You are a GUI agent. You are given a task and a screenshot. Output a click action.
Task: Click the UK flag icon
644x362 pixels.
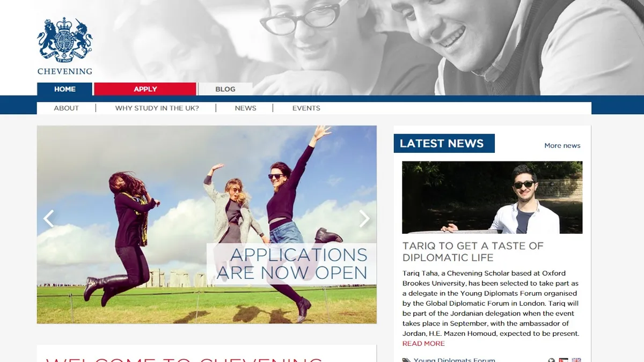tap(576, 360)
